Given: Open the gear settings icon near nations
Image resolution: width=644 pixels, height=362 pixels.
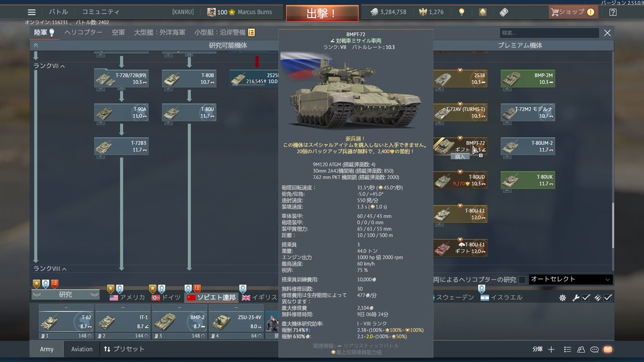Looking at the screenshot, I should pos(562,298).
